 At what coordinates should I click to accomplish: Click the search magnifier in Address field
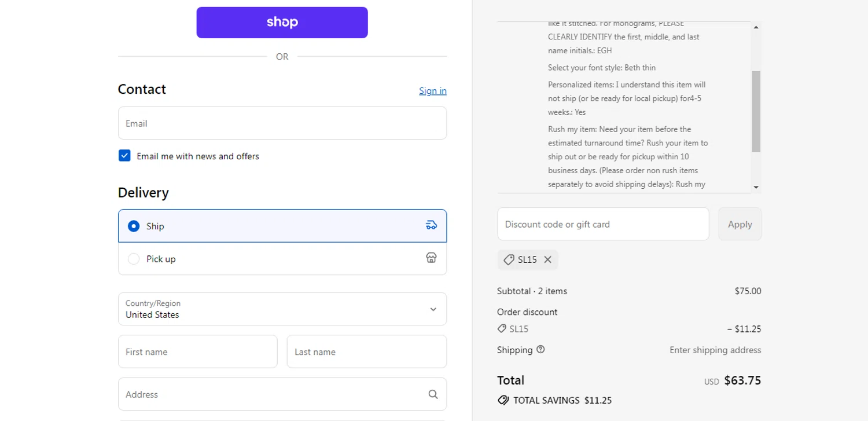[433, 394]
